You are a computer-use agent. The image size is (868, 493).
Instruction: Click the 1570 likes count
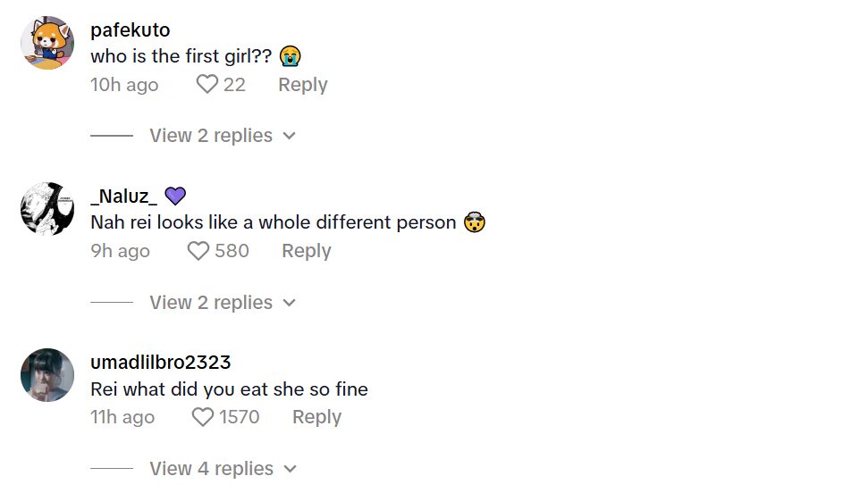pyautogui.click(x=239, y=417)
